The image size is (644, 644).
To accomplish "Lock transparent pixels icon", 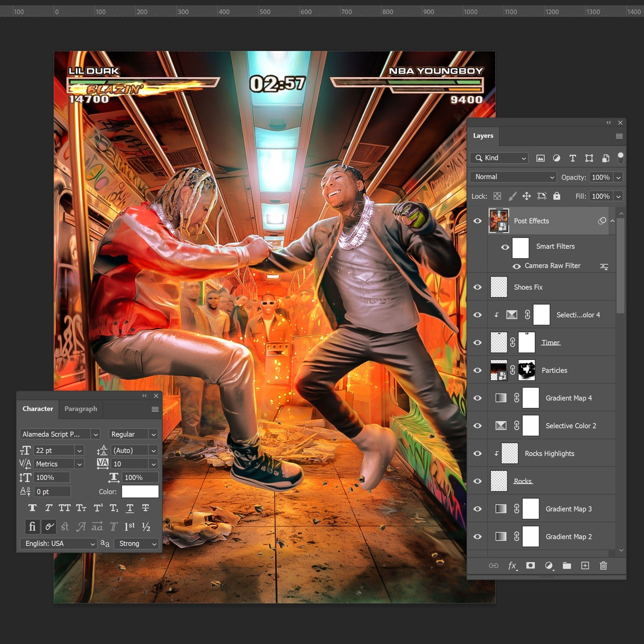I will (497, 196).
